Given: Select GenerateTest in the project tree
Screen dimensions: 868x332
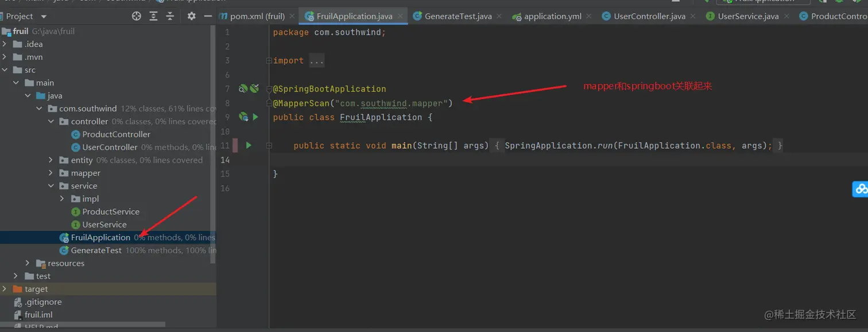Looking at the screenshot, I should [x=96, y=250].
